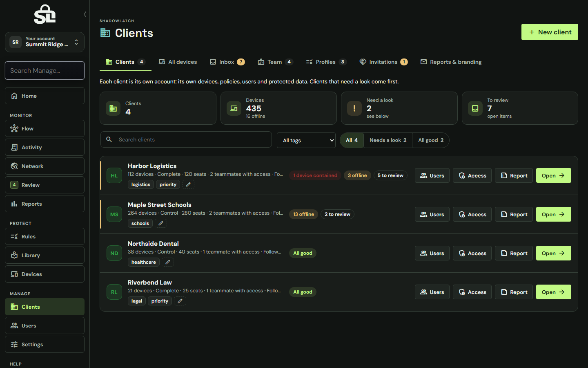588x368 pixels.
Task: Open the Invitations tab
Action: [383, 62]
